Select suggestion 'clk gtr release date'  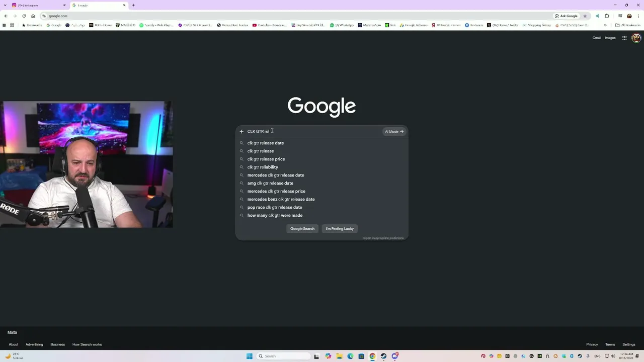tap(322, 143)
